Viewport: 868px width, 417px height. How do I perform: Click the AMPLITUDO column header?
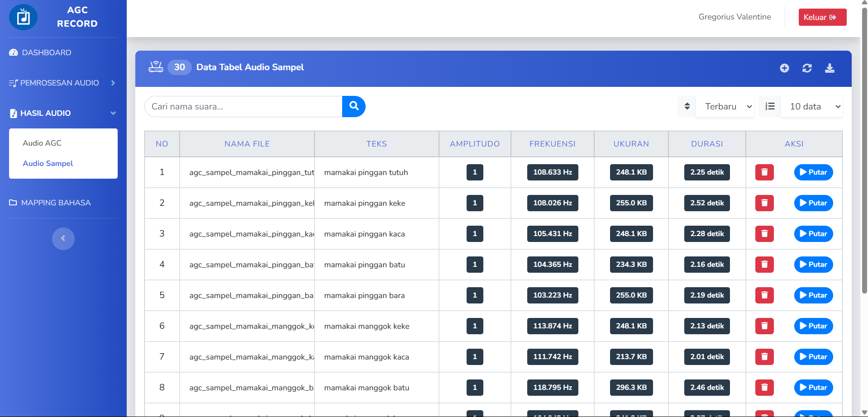[475, 144]
